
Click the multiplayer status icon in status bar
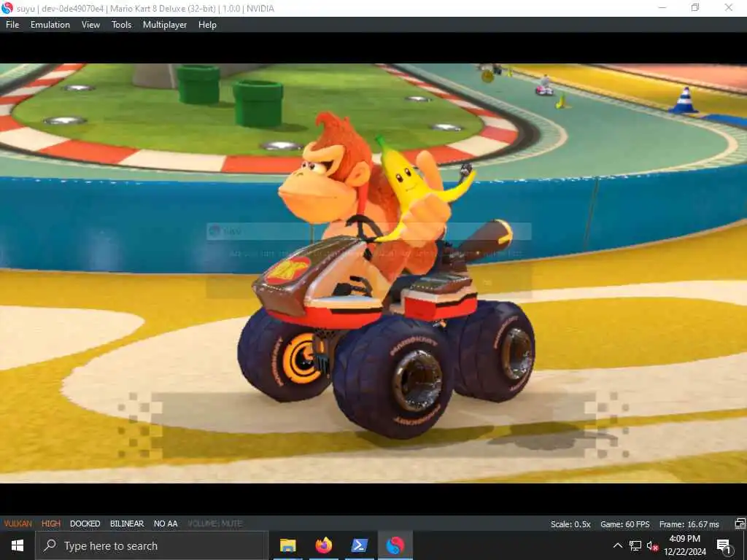(740, 524)
